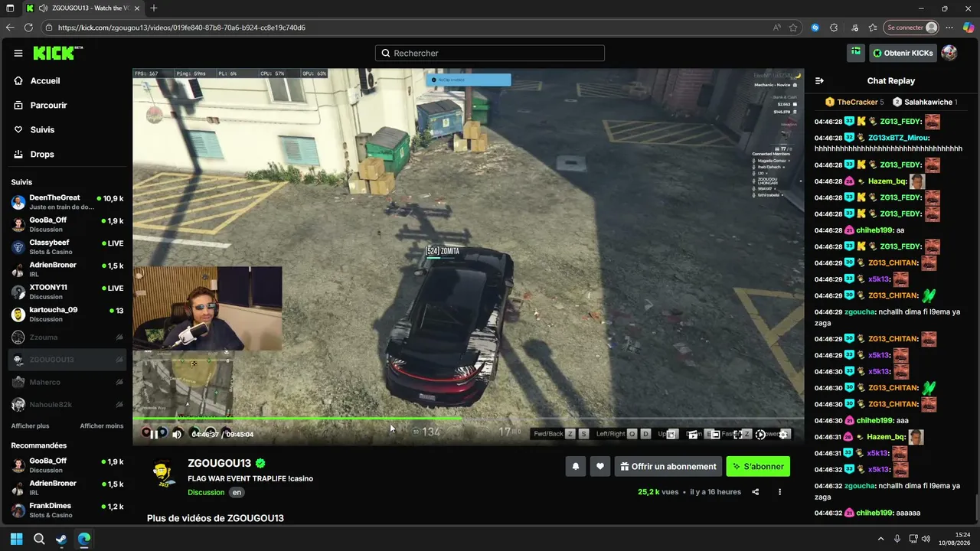Share the video using the share icon
Screen dimensions: 980x551
pyautogui.click(x=756, y=492)
